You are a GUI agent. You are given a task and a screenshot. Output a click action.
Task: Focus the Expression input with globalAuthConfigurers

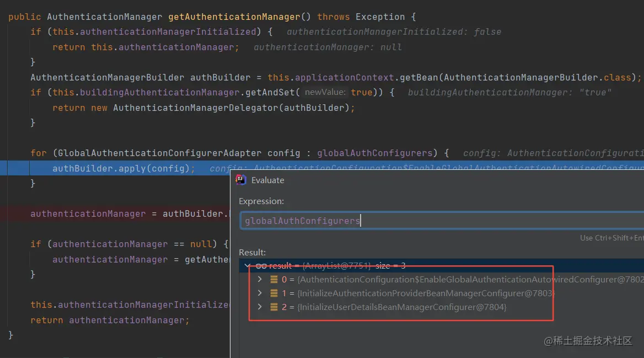(x=442, y=221)
